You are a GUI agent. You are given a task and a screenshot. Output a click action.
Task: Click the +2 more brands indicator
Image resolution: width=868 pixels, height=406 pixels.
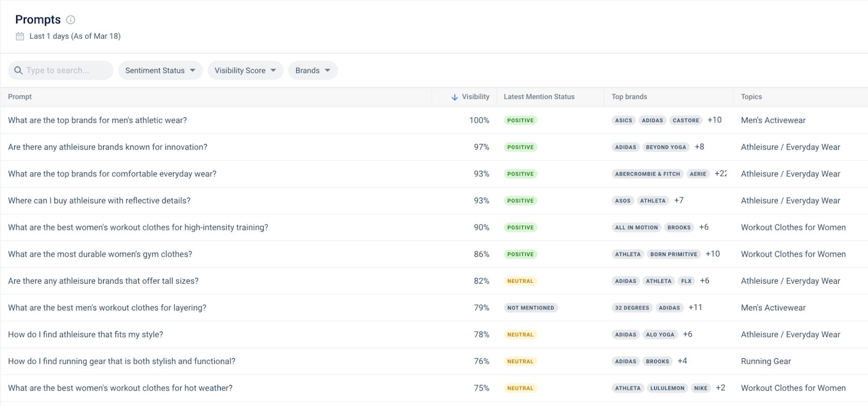pyautogui.click(x=720, y=388)
